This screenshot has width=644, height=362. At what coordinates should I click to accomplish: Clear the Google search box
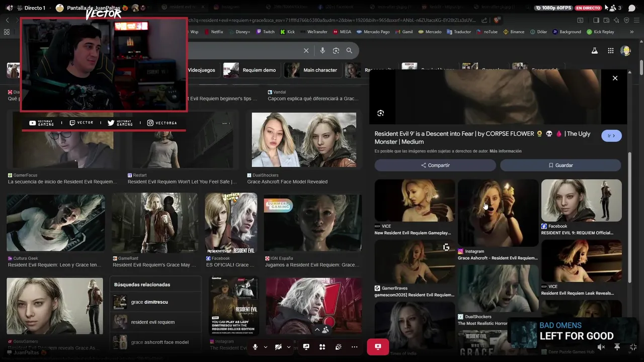click(306, 51)
